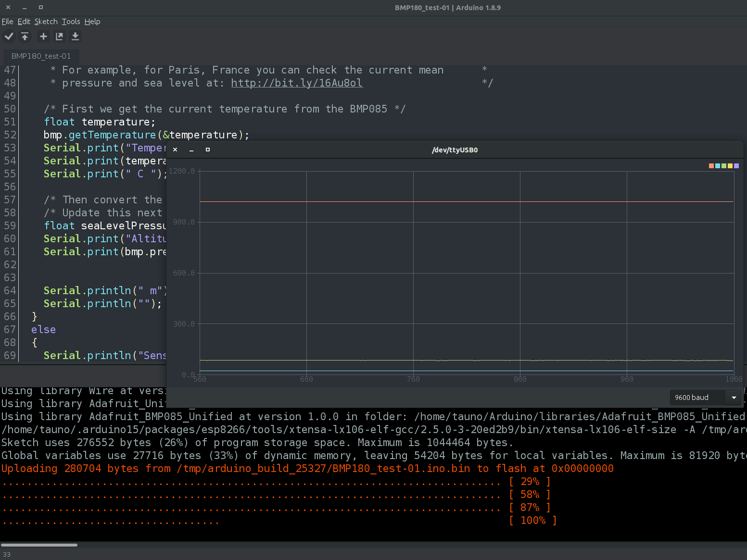This screenshot has height=560, width=747.
Task: Open the Sketch menu
Action: coord(46,22)
